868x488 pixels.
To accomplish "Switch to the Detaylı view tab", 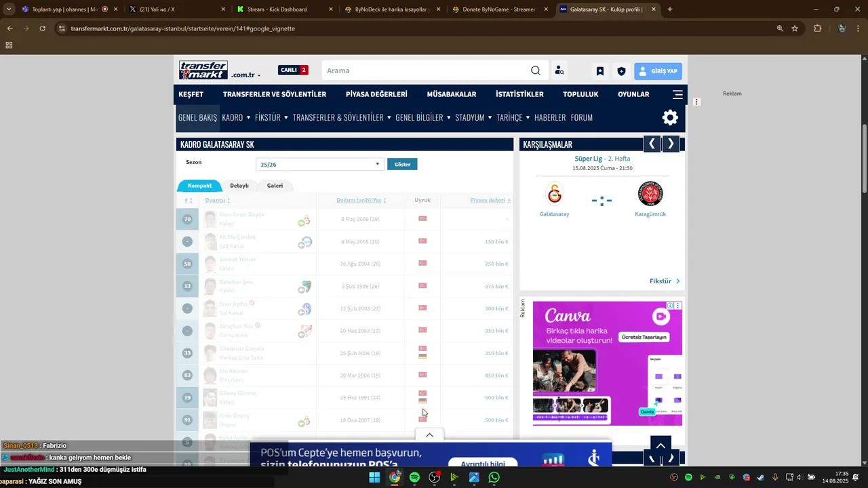I will (x=239, y=186).
